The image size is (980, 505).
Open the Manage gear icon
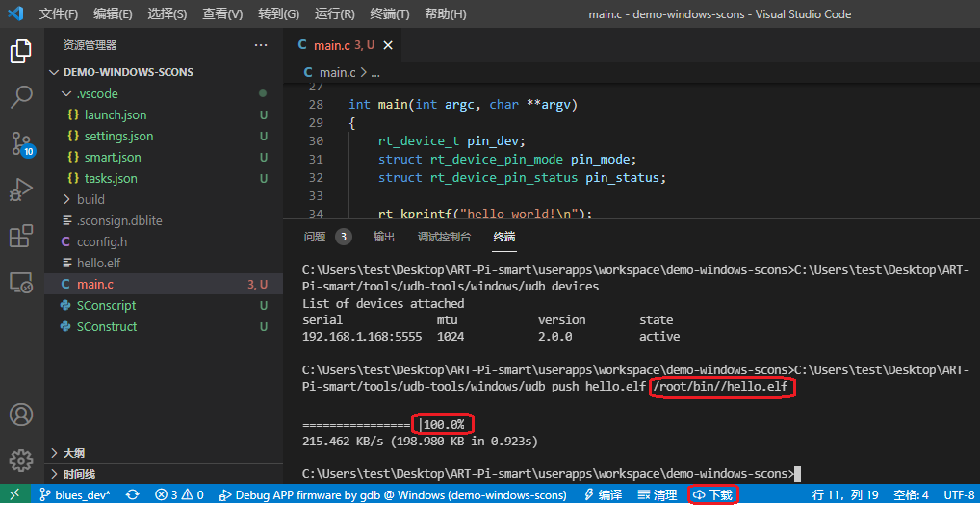click(x=21, y=461)
